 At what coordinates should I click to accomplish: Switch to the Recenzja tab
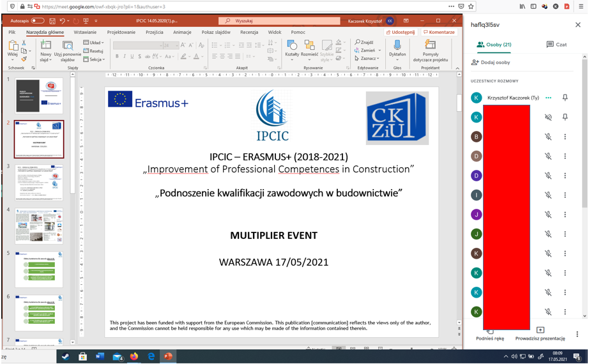pyautogui.click(x=249, y=33)
